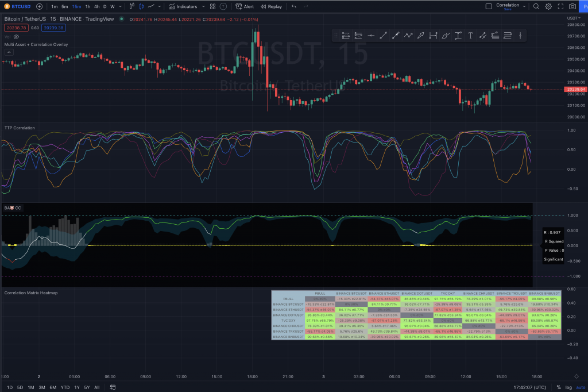Screen dimensions: 588x392
Task: Add a symbol to compare with plus icon
Action: pyautogui.click(x=39, y=6)
